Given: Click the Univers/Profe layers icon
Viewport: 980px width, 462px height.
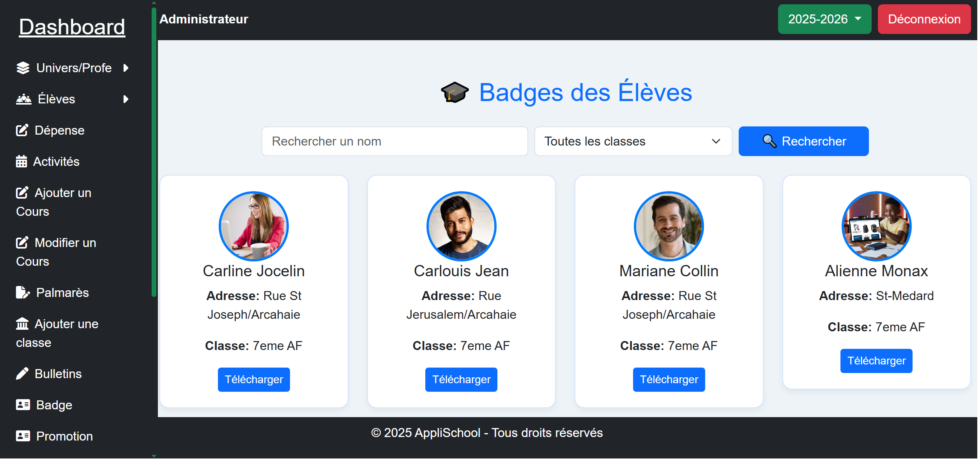Looking at the screenshot, I should [23, 68].
